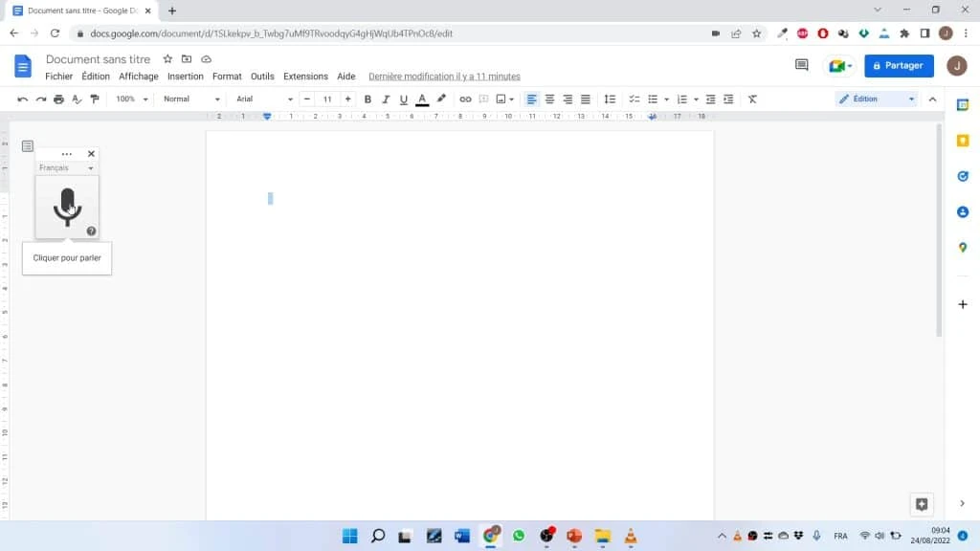Open the Format menu
This screenshot has height=551, width=980.
(x=227, y=77)
